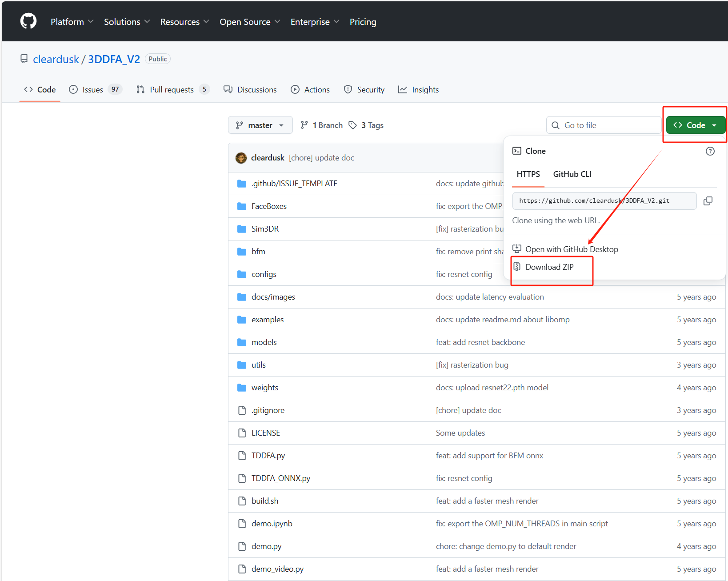Click the file icon for LICENSE
The height and width of the screenshot is (581, 728).
tap(242, 433)
